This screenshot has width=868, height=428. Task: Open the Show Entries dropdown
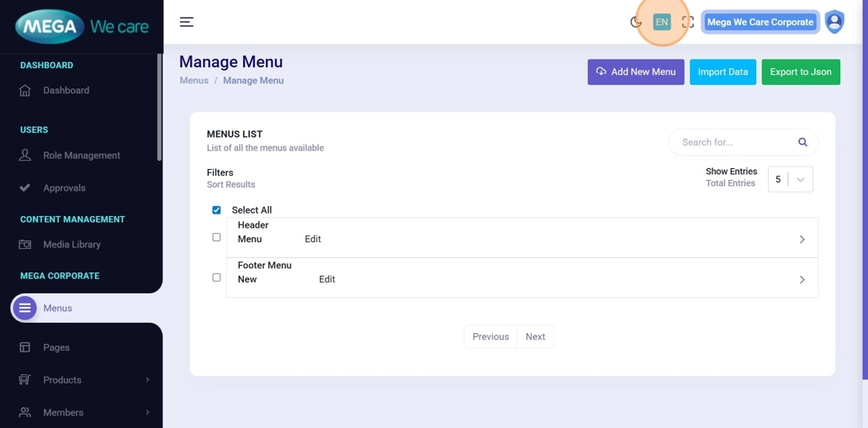[x=791, y=179]
